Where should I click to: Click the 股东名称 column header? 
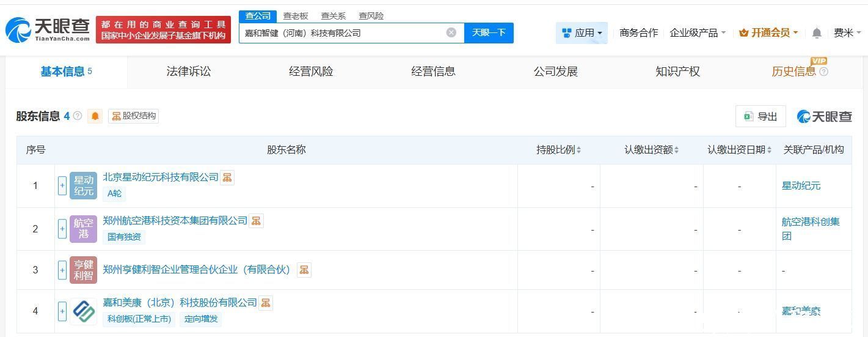(x=286, y=150)
